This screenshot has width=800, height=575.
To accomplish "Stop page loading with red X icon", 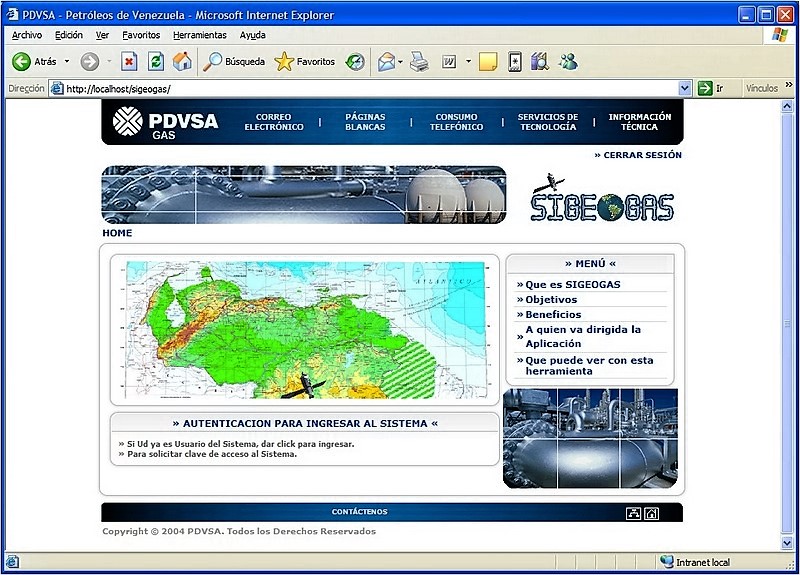I will [x=129, y=62].
